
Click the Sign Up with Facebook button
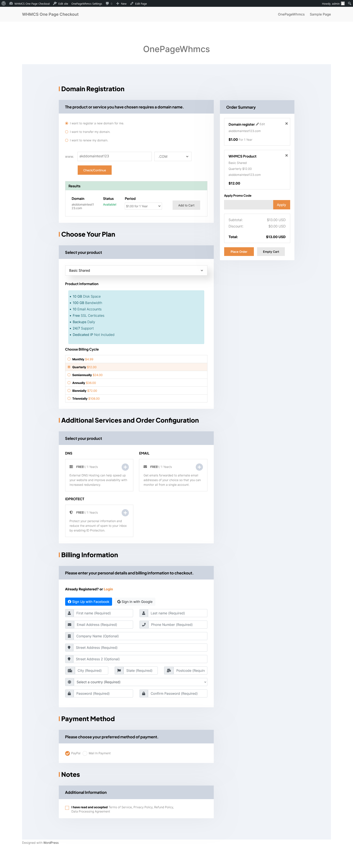(89, 601)
